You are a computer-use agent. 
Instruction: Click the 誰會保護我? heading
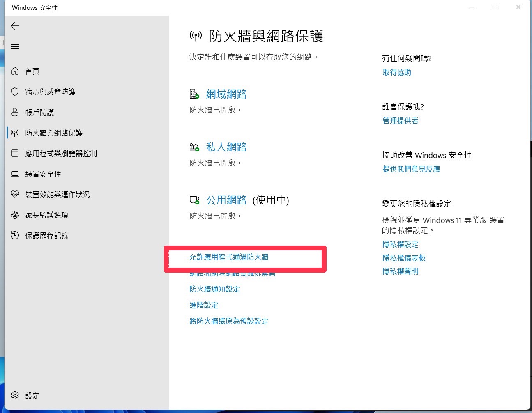tap(403, 107)
